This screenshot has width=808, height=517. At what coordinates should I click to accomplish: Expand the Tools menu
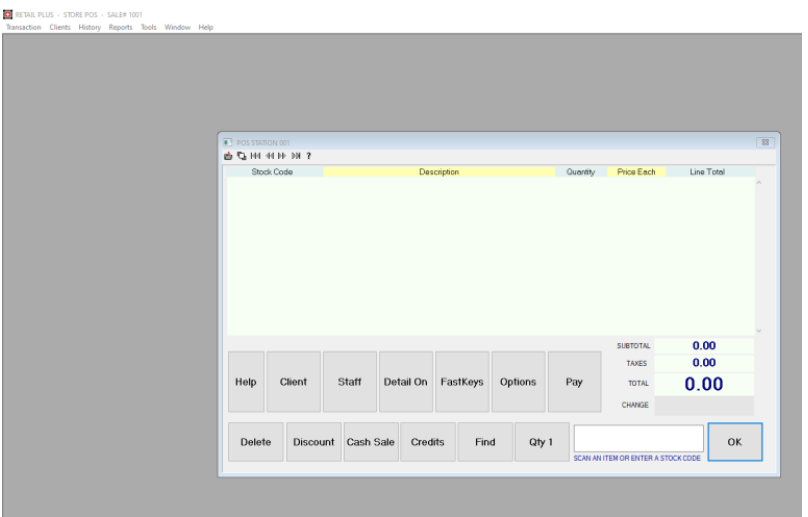[x=148, y=27]
